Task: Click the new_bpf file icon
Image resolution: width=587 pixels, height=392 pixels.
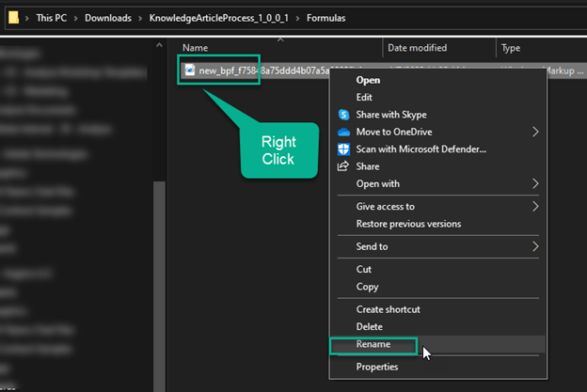Action: point(189,71)
